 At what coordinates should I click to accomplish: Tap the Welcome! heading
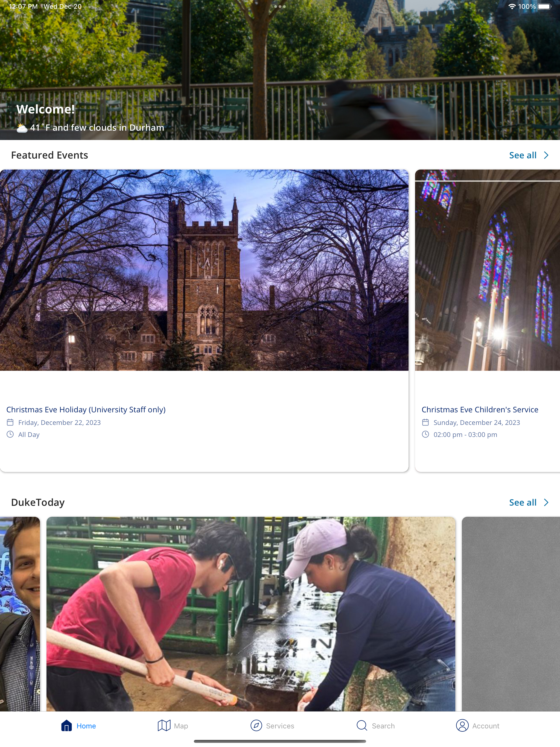click(46, 109)
